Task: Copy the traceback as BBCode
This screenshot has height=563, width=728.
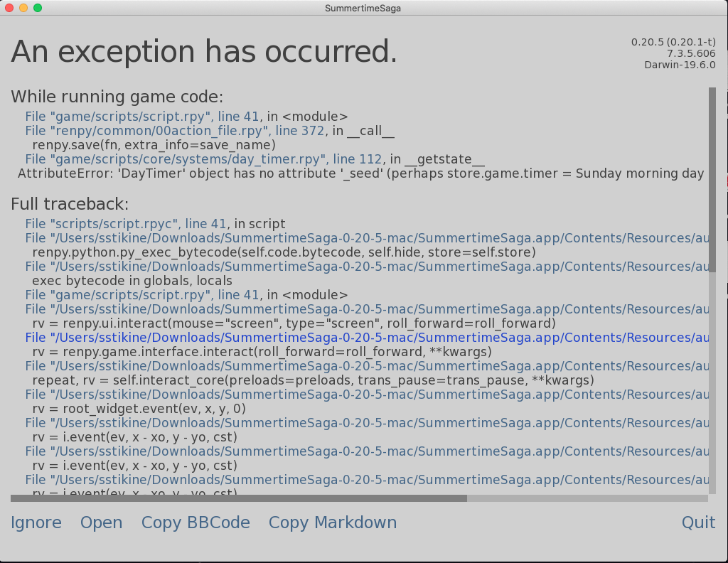Action: pos(196,522)
